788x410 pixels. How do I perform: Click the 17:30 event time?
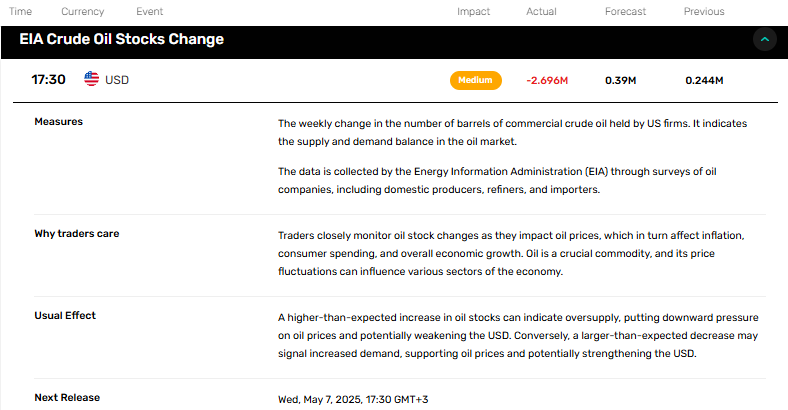tap(48, 80)
